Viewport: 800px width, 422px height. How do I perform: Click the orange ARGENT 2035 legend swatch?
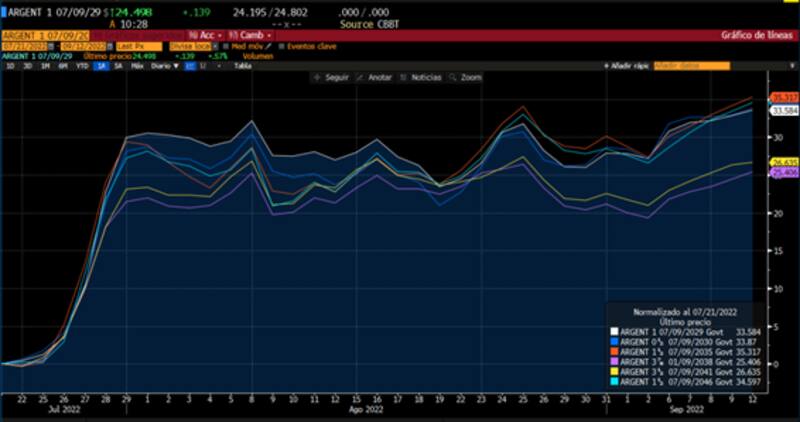[x=612, y=352]
